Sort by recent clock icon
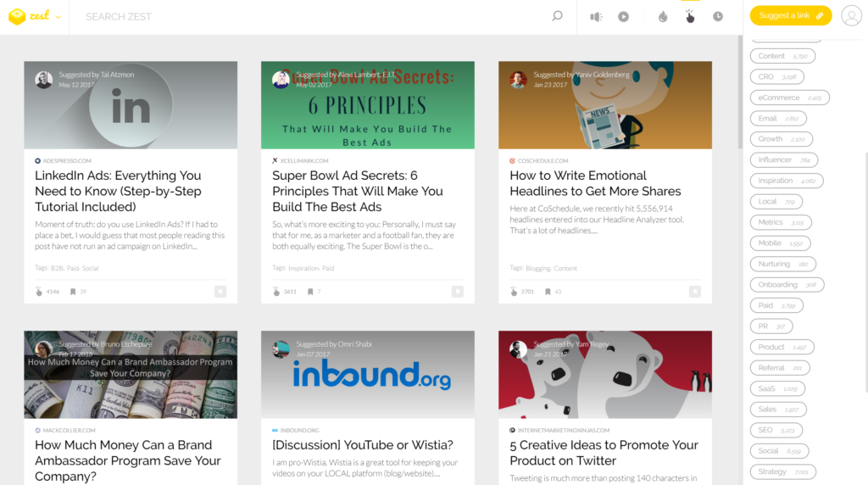The width and height of the screenshot is (868, 485). [x=718, y=17]
